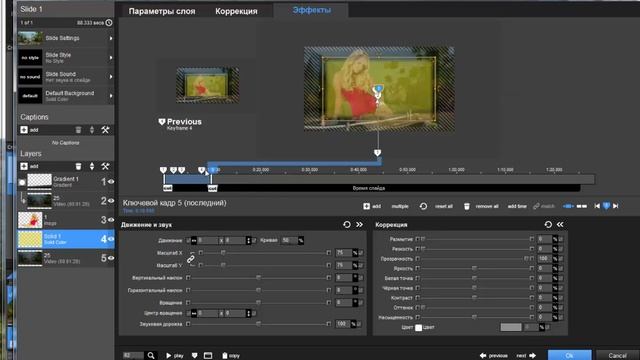Click the small previous keyframe preview

point(208,85)
